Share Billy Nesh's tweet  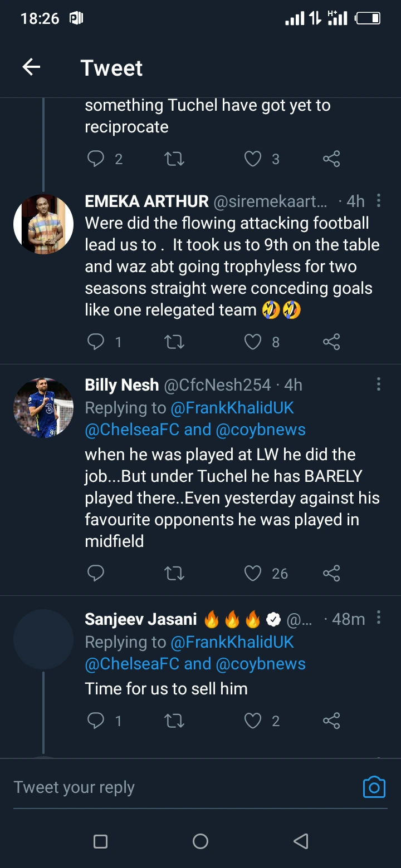coord(331,573)
